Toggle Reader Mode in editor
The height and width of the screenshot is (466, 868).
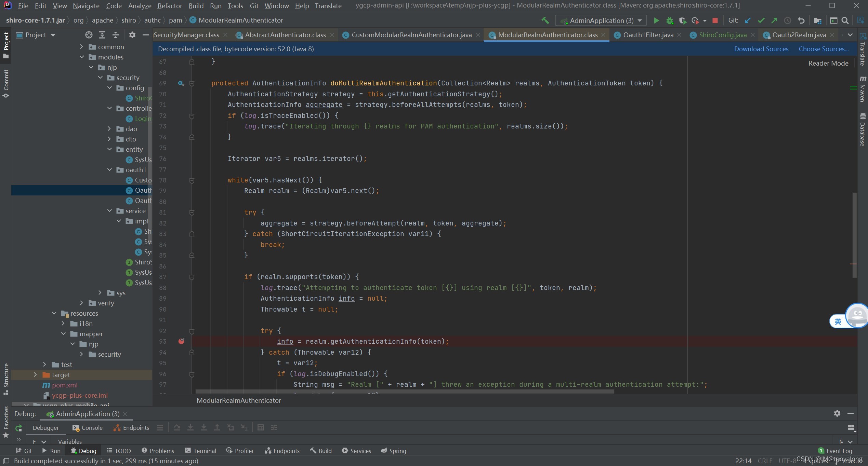(828, 63)
